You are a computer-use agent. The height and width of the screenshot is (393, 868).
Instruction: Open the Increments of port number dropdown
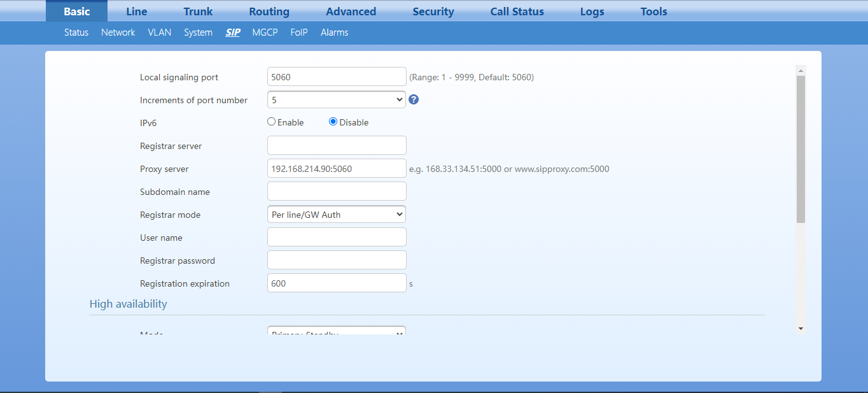pos(336,99)
